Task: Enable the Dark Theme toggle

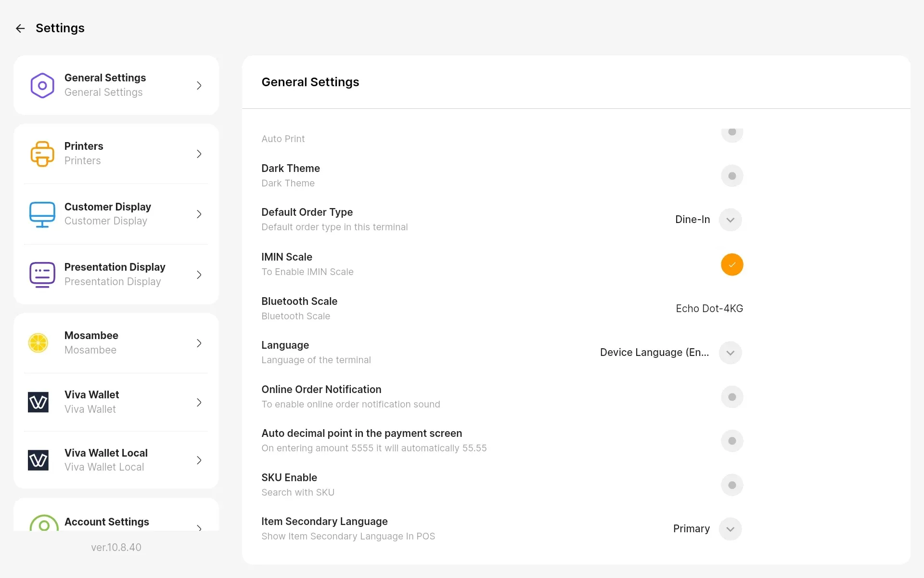Action: coord(732,176)
